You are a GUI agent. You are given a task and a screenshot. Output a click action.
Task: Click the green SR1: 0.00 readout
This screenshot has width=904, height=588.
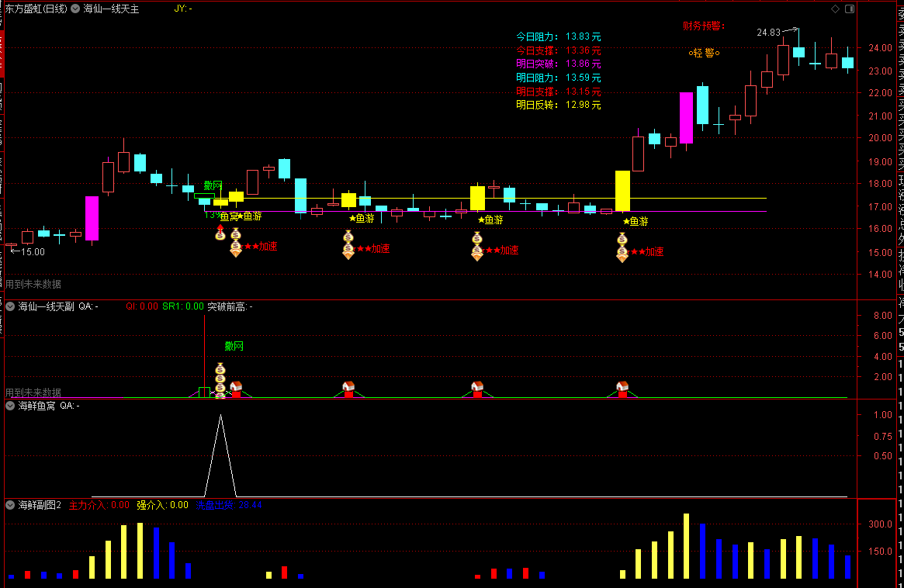(x=183, y=306)
